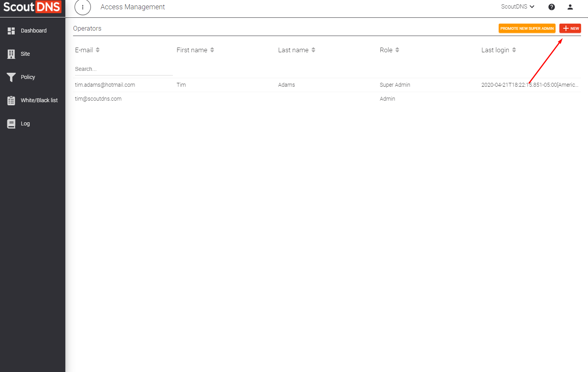Select the tim@scoutdns.com operator row
This screenshot has height=372, width=588.
pyautogui.click(x=327, y=99)
